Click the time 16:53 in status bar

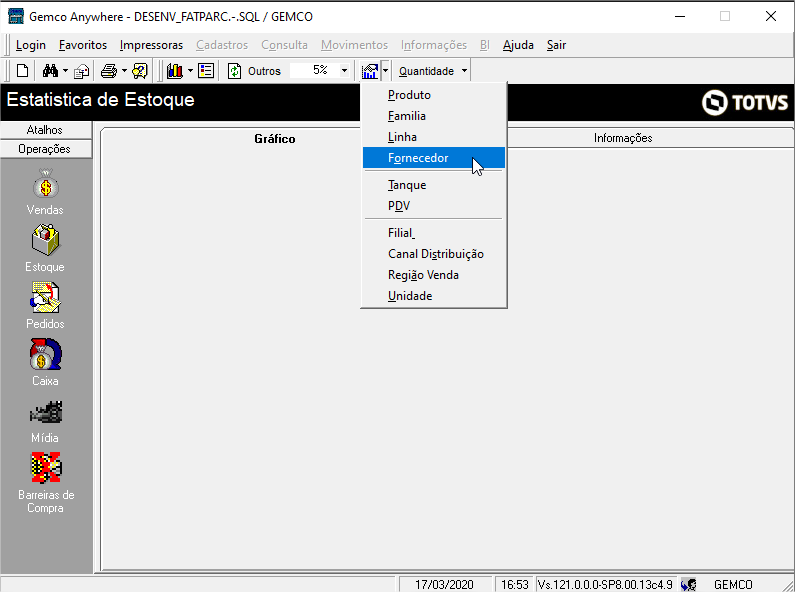[515, 585]
